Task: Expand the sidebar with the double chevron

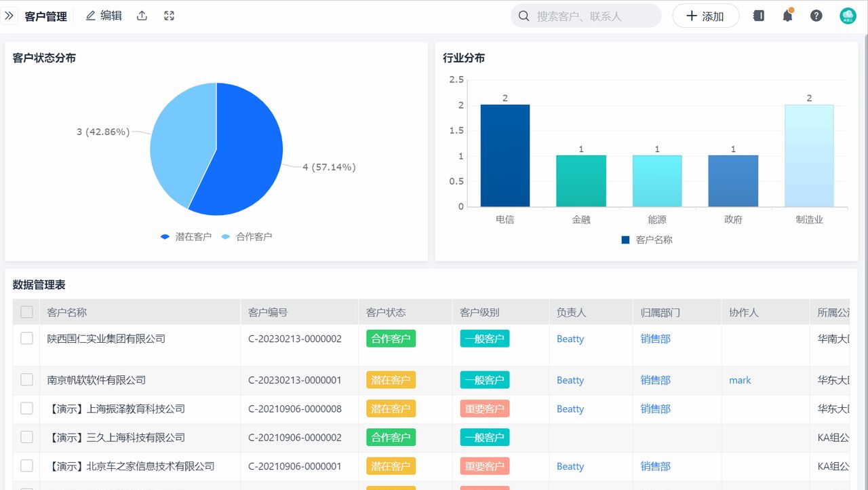Action: 9,14
